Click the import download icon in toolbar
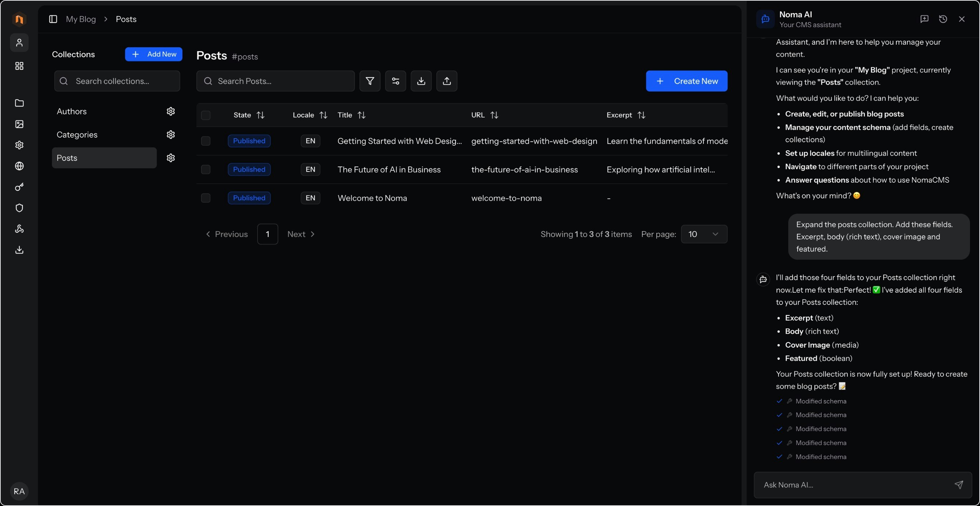980x506 pixels. tap(421, 81)
